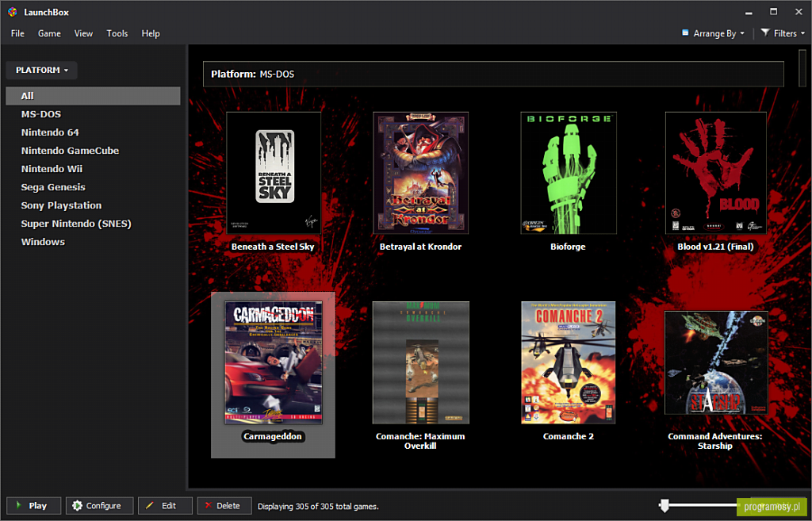
Task: Click the Edit pencil icon
Action: click(150, 505)
